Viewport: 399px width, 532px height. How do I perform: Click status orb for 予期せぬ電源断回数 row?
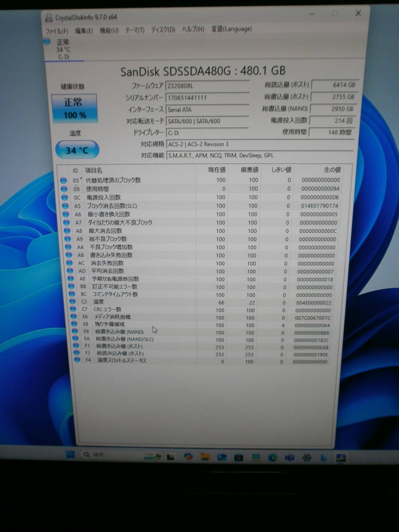pos(70,279)
